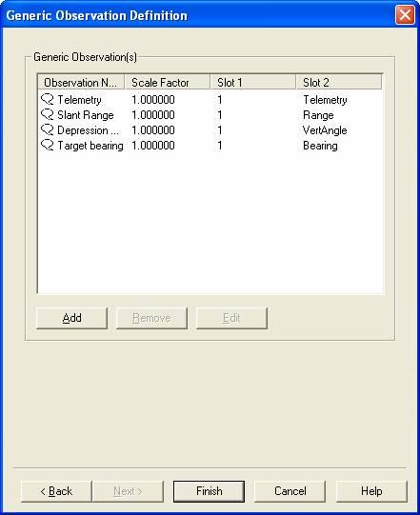Go back with the < Back button
Viewport: 420px width, 515px height.
point(56,491)
